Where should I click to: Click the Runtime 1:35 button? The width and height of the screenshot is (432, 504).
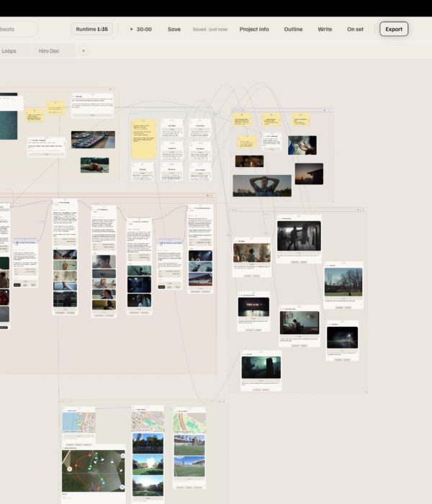(91, 30)
